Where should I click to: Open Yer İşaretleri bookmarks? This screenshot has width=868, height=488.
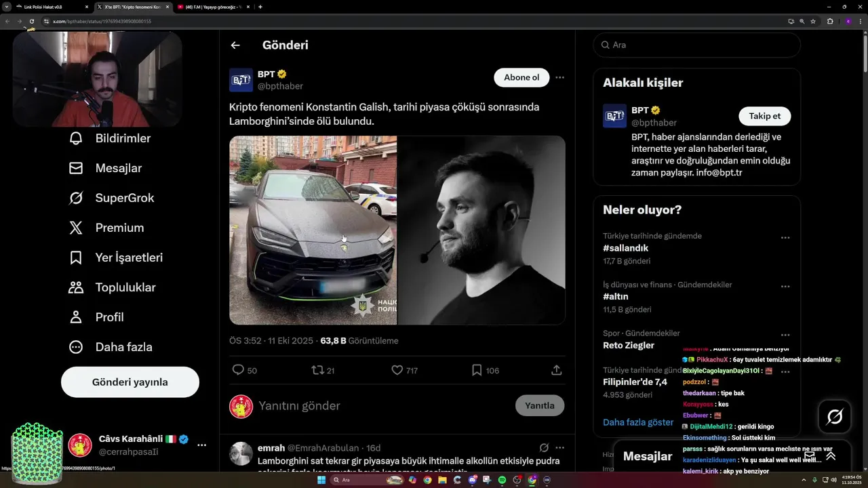pyautogui.click(x=115, y=258)
